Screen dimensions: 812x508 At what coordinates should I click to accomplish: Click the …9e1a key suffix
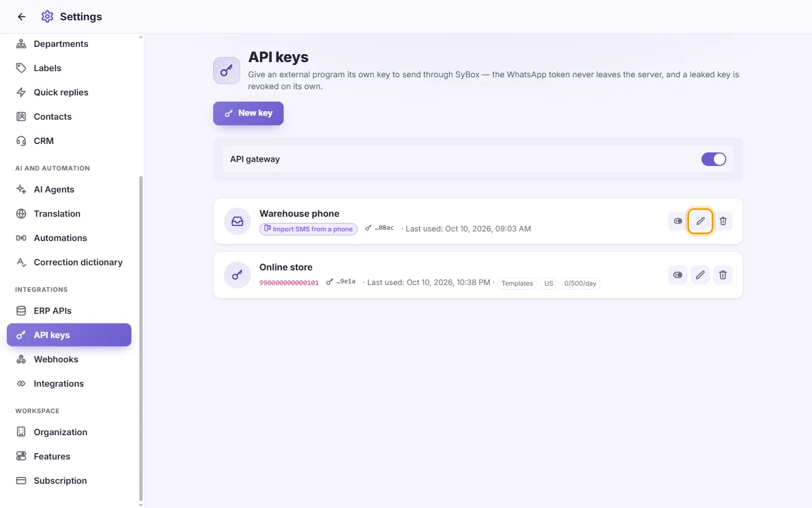346,282
